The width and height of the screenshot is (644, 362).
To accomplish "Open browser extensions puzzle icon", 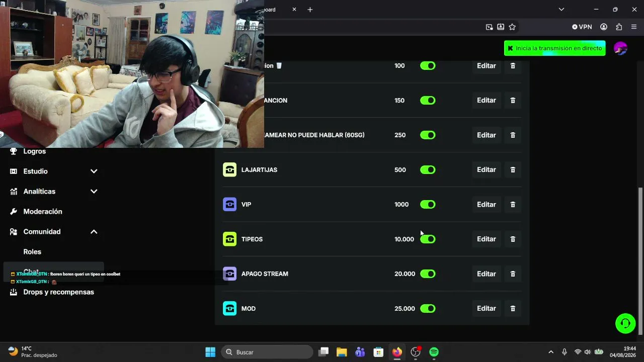I will pos(619,27).
